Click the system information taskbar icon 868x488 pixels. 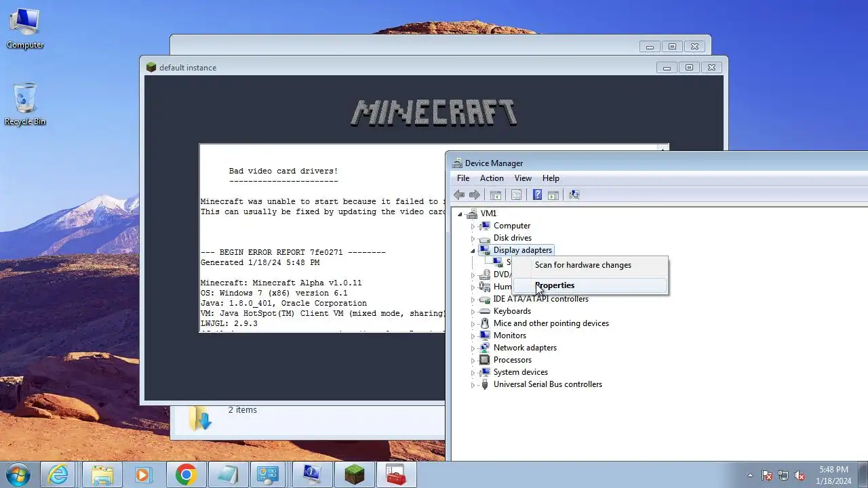(311, 474)
